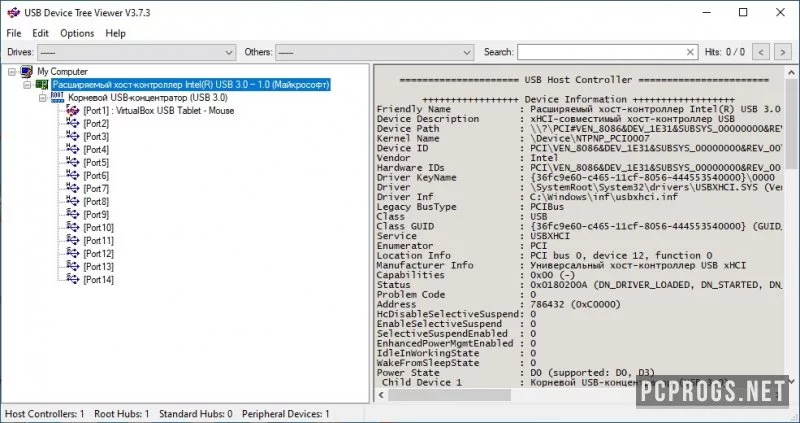Select the [Port10] tree entry
This screenshot has height=423, width=800.
[98, 228]
